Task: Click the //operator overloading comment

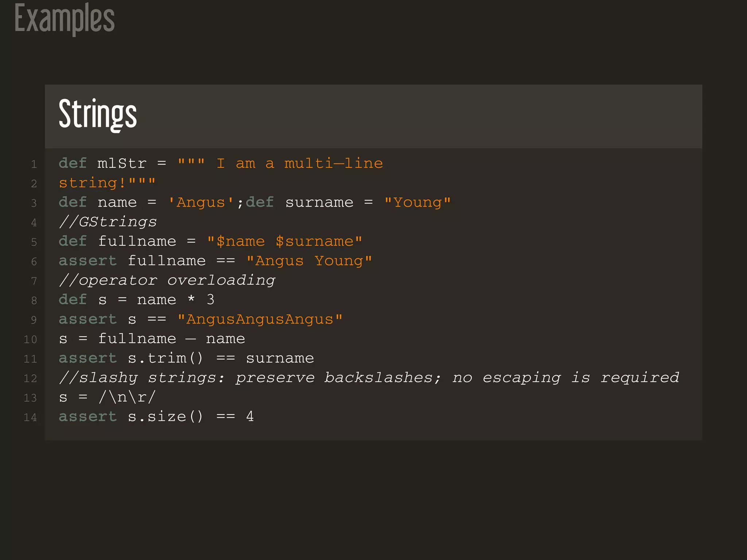Action: coord(167,280)
